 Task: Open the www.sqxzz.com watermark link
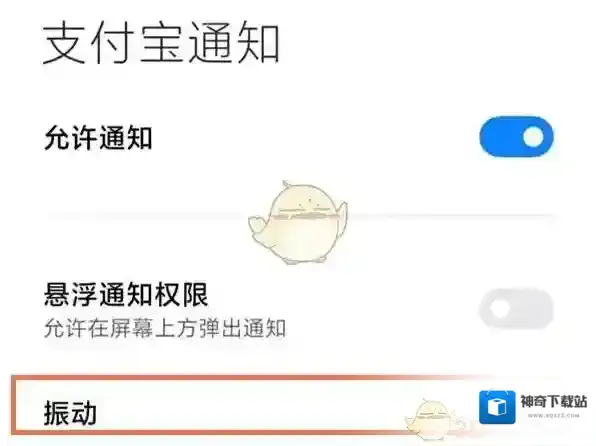coord(553,416)
